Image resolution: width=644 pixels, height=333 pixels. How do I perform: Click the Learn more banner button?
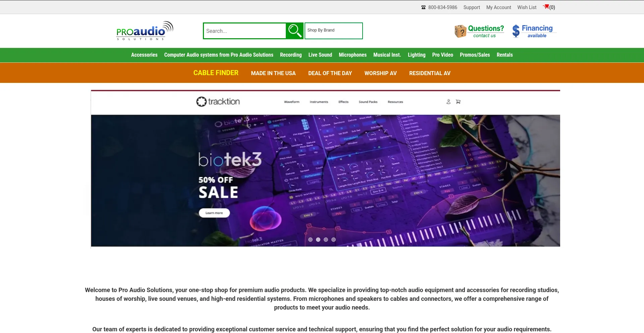(214, 213)
